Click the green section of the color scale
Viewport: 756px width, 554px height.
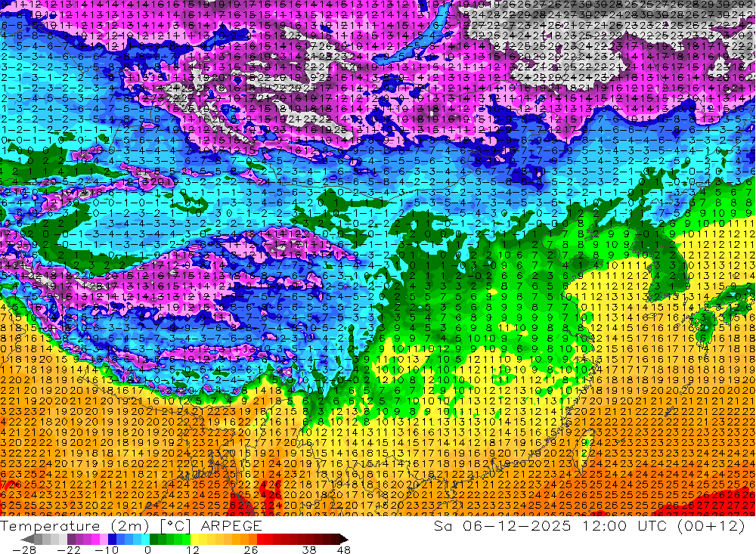click(x=170, y=539)
